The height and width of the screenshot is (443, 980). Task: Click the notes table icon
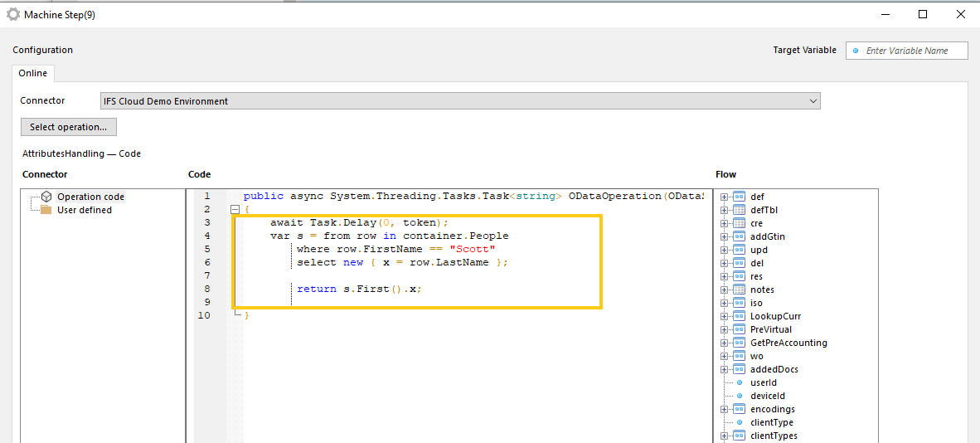click(740, 290)
